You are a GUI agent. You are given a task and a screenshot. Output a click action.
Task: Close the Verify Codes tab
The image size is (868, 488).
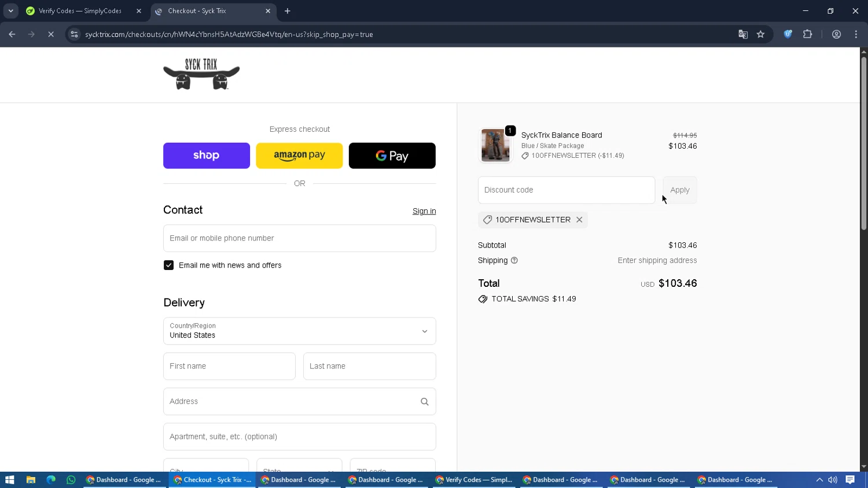click(139, 11)
